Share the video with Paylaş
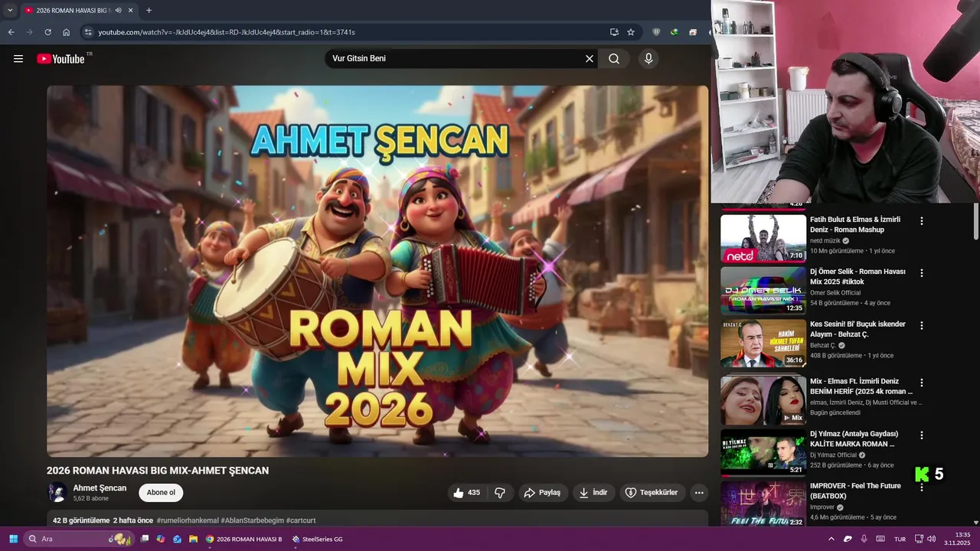 pos(542,493)
